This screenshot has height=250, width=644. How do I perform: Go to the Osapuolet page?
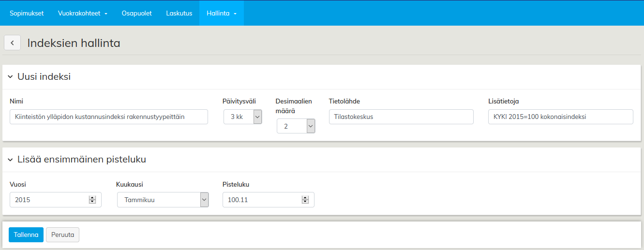136,13
